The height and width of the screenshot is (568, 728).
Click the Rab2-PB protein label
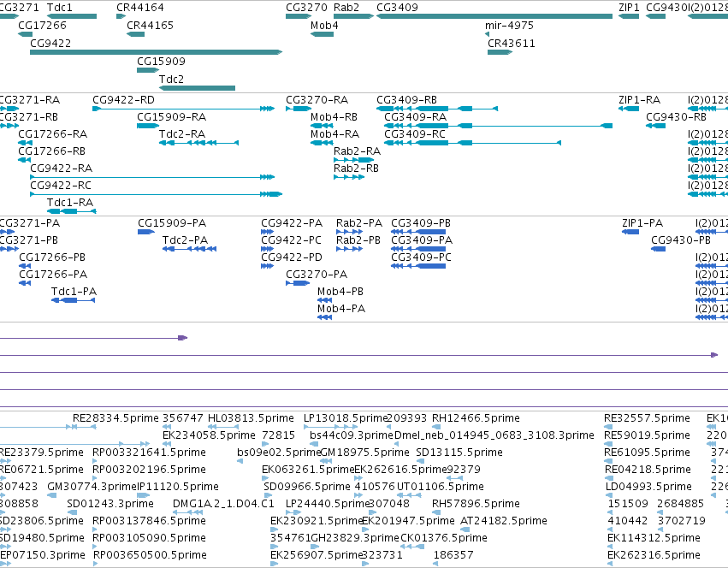pos(358,240)
